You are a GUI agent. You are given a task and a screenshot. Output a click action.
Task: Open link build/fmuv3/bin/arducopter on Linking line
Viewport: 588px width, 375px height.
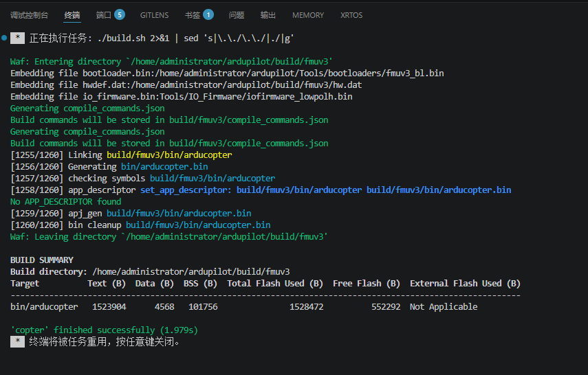pos(169,155)
